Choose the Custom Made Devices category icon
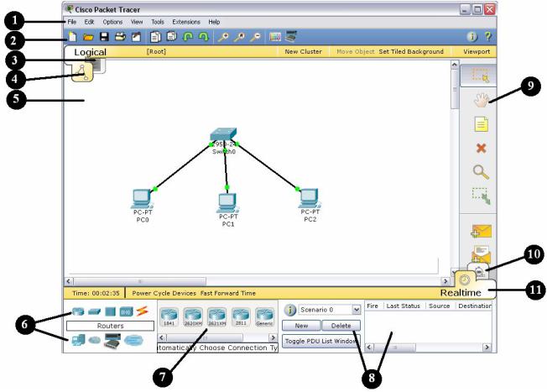This screenshot has width=547, height=392. click(112, 341)
